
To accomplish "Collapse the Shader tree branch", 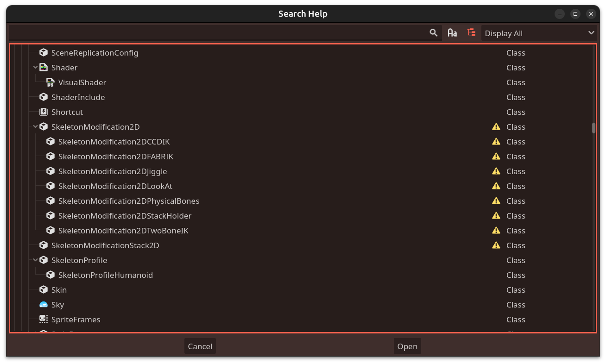I will 35,67.
